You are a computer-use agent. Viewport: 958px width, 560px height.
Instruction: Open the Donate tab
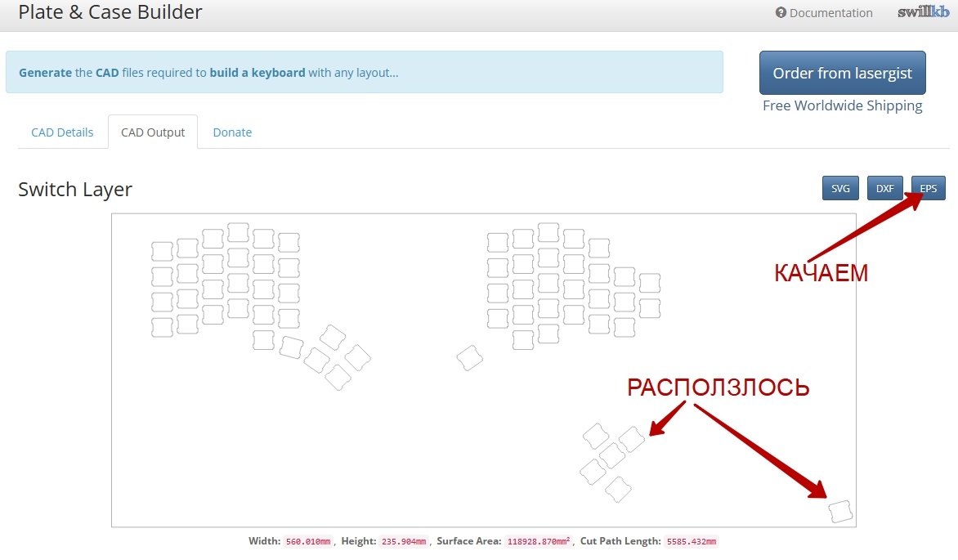232,132
